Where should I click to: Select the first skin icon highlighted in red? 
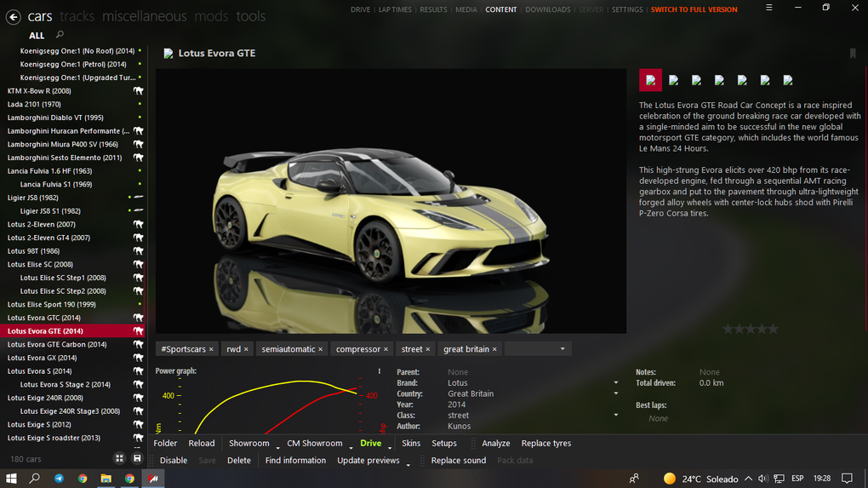[x=650, y=80]
